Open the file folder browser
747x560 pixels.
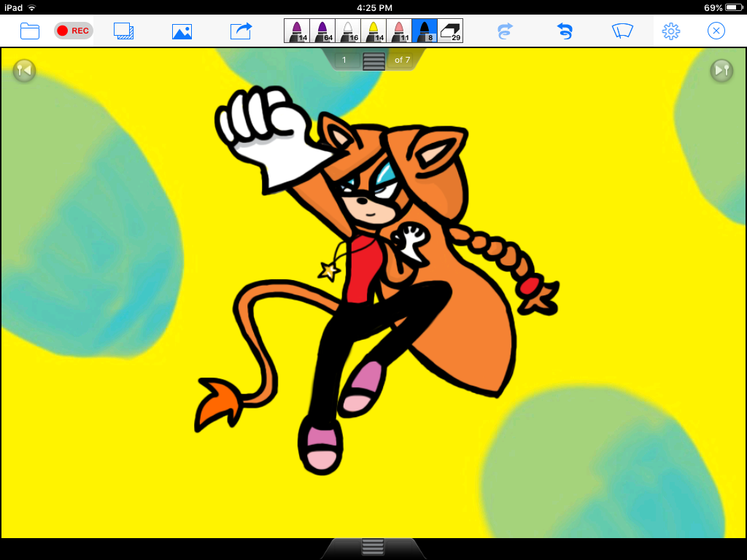(x=30, y=31)
